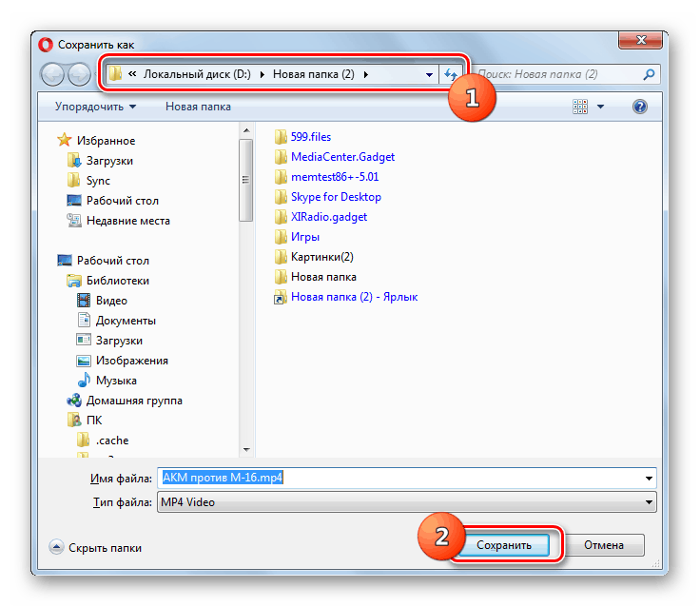
Task: Expand the view options dropdown arrow
Action: [600, 107]
